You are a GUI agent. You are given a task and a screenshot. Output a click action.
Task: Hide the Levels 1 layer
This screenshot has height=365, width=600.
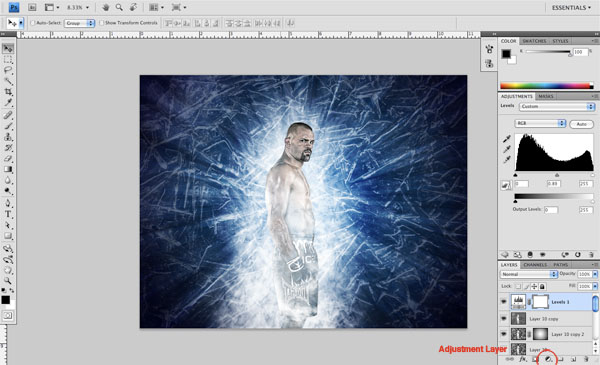point(504,302)
